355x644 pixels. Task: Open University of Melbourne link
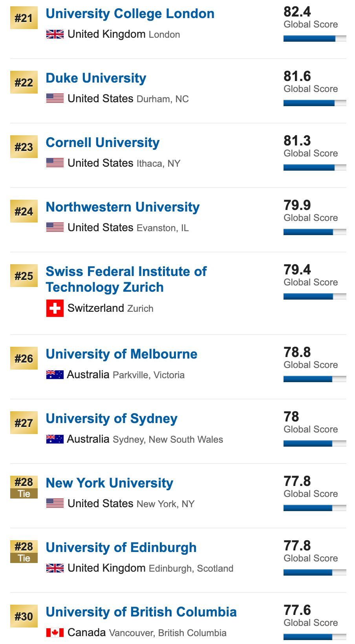click(x=121, y=354)
